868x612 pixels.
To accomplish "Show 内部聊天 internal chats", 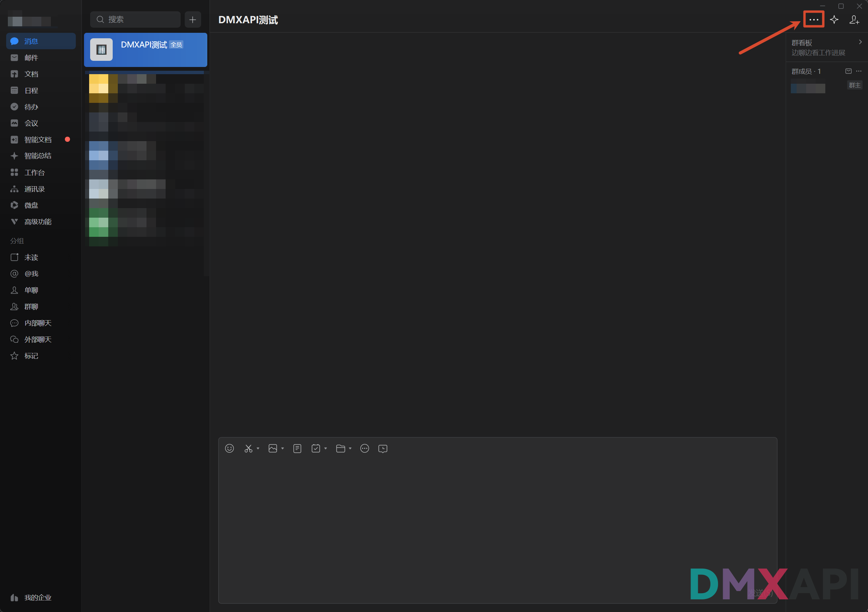I will click(x=41, y=323).
